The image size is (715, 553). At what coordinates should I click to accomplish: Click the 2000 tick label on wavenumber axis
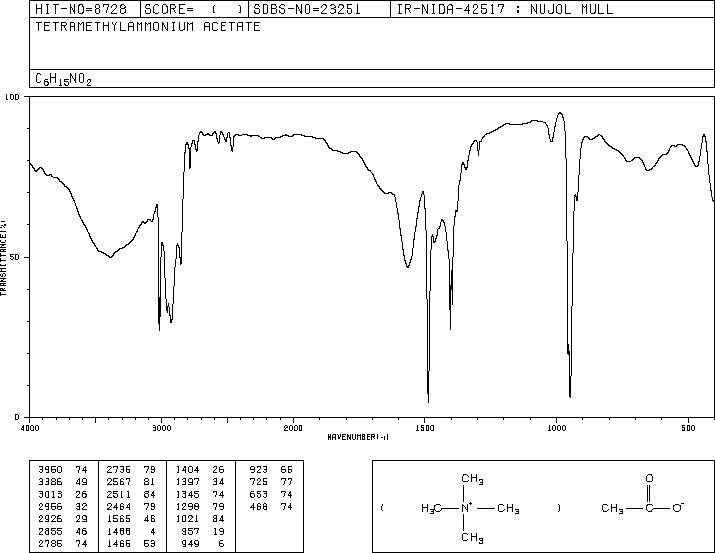[293, 428]
